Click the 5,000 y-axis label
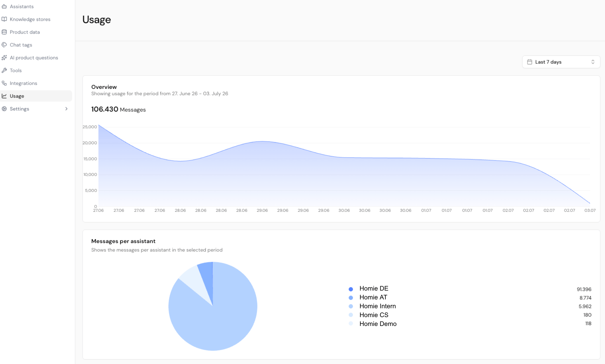Image resolution: width=605 pixels, height=364 pixels. (x=91, y=190)
